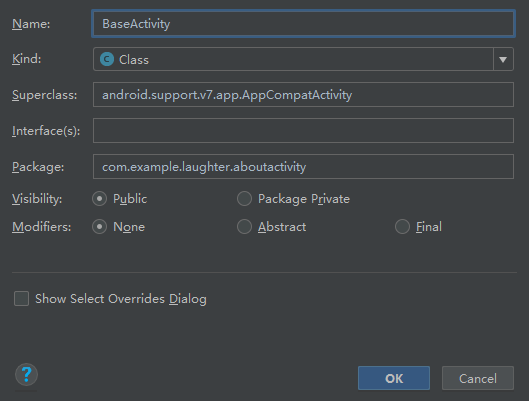
Task: Select the None modifier option
Action: [100, 227]
